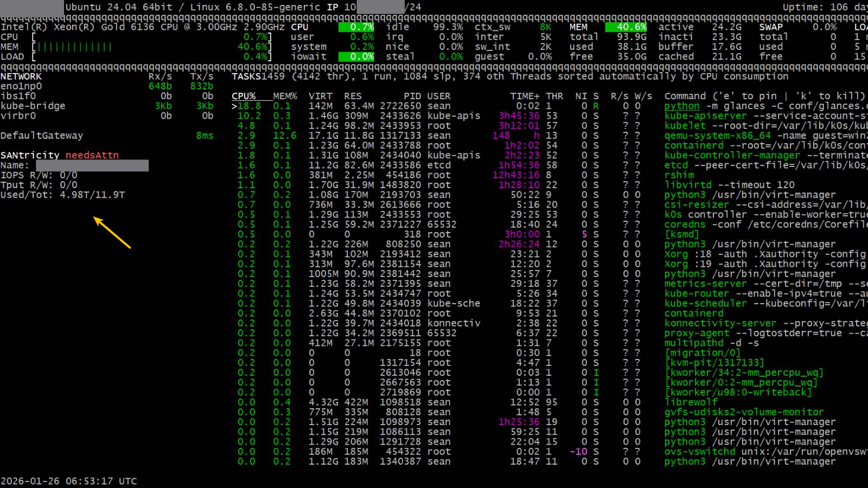The image size is (868, 488).
Task: Select the eno1np0 network interface row
Action: (x=107, y=86)
